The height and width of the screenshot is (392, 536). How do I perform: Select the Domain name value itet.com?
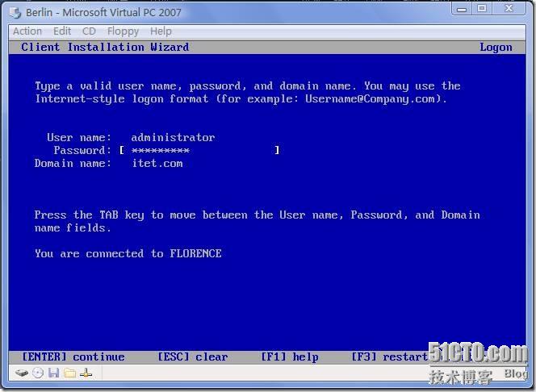[x=157, y=163]
